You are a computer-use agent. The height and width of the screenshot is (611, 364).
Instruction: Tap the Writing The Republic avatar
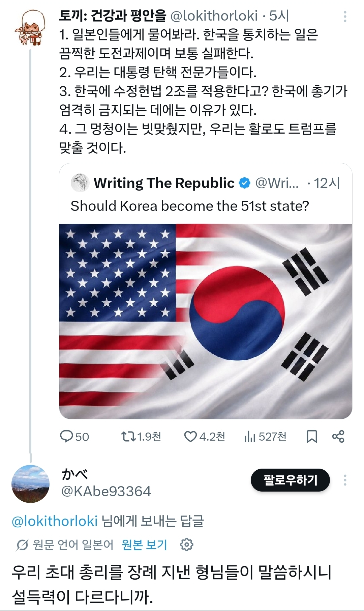pos(80,183)
